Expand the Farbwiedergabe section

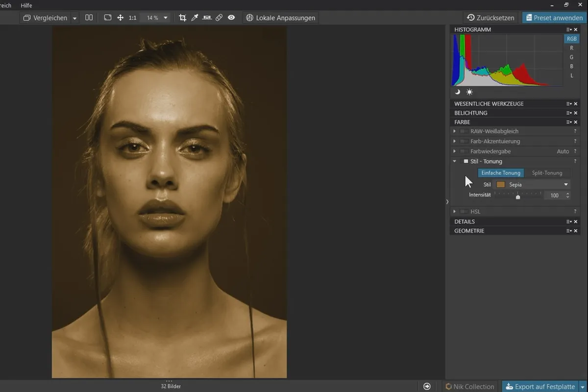click(455, 151)
